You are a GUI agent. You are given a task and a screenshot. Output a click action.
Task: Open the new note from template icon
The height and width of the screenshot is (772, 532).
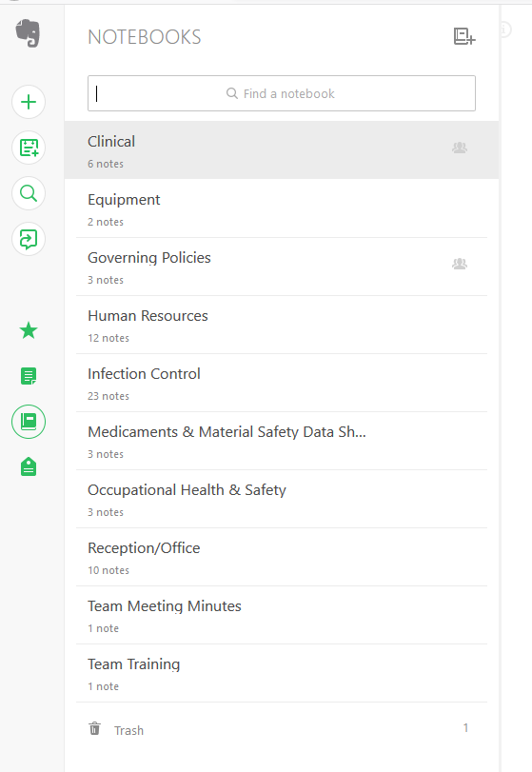click(29, 148)
